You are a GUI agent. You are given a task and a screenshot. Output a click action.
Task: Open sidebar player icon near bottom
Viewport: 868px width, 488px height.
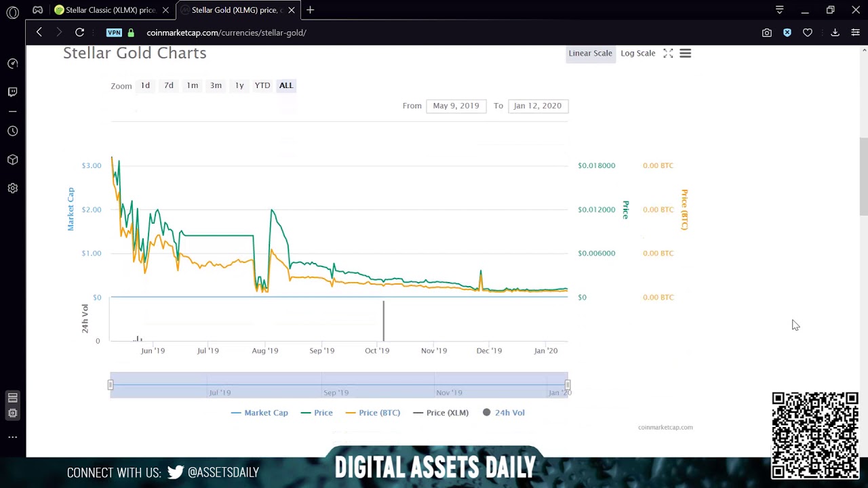point(12,398)
